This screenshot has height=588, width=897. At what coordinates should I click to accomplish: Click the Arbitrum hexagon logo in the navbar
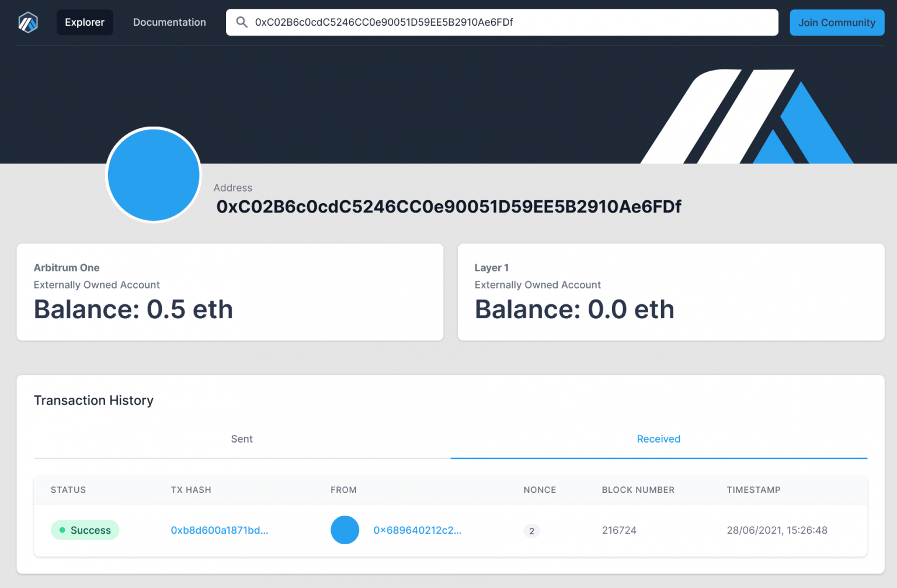point(27,22)
